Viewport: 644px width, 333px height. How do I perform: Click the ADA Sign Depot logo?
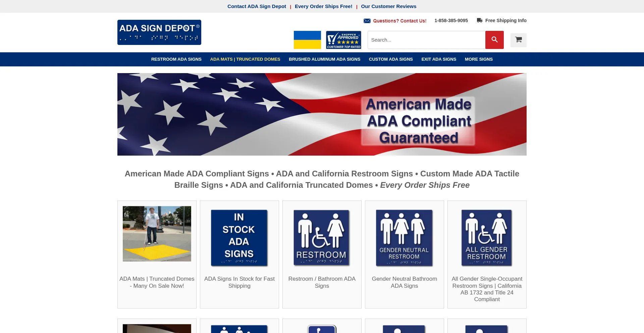click(x=159, y=32)
